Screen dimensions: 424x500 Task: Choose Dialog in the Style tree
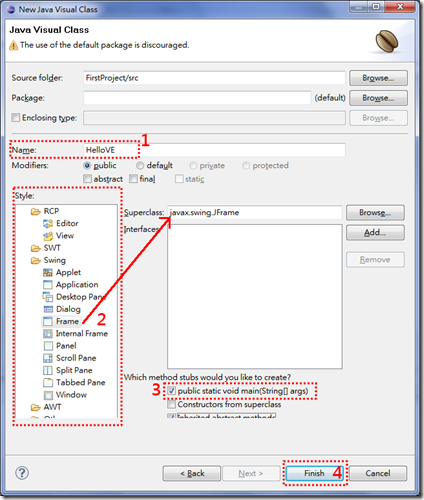pyautogui.click(x=68, y=309)
